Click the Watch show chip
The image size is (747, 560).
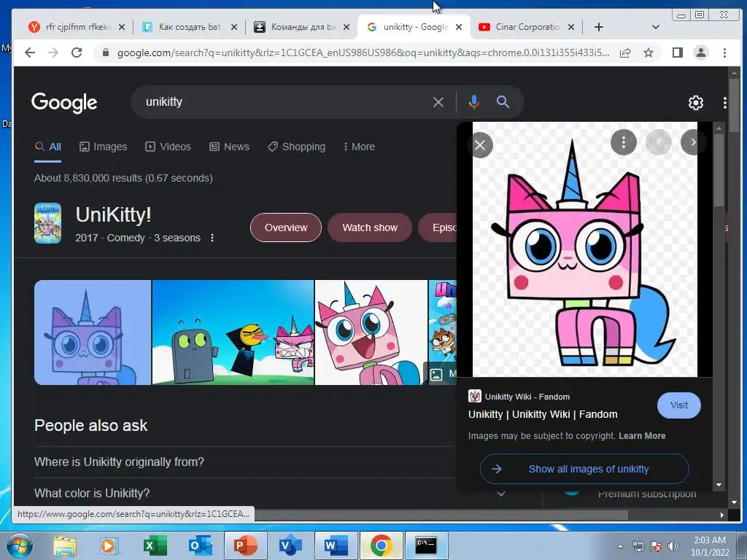point(370,227)
